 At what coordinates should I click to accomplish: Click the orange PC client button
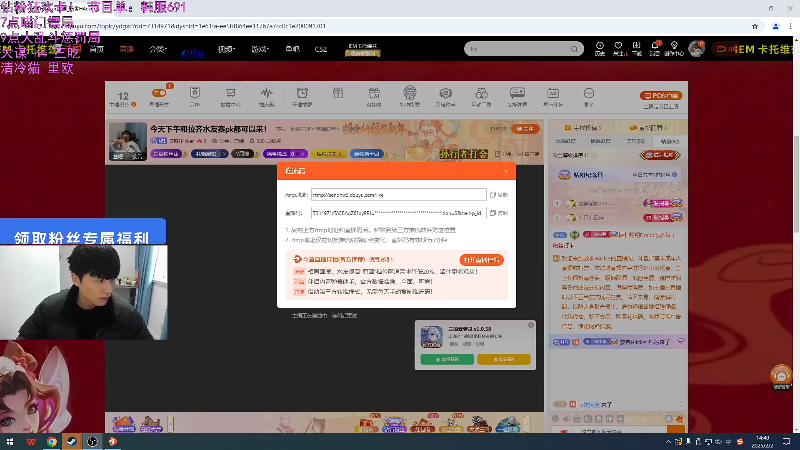(661, 96)
